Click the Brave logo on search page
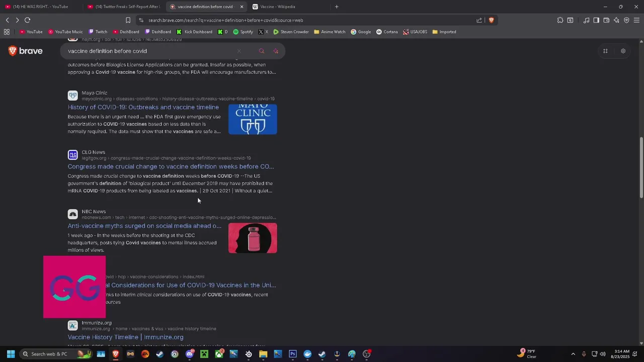Screen dimensions: 644x362 pos(26,51)
